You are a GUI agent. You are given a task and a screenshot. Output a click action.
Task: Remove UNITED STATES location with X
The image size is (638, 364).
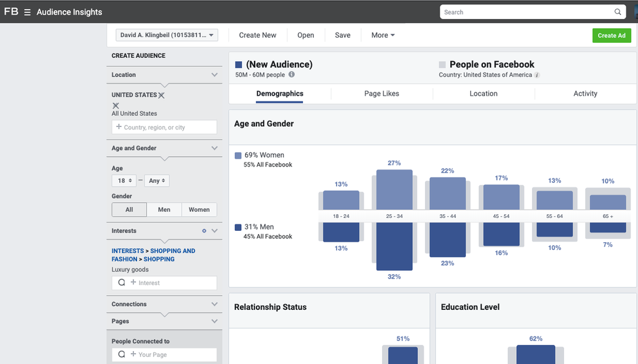click(161, 95)
